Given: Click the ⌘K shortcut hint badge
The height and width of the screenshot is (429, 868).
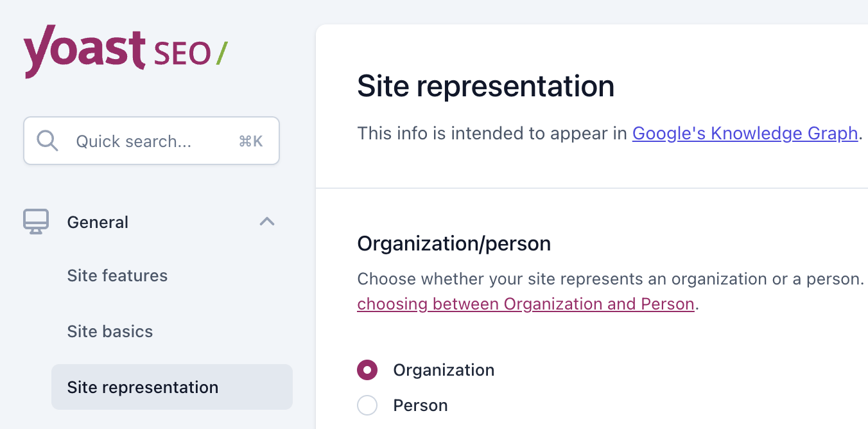Looking at the screenshot, I should pyautogui.click(x=250, y=141).
